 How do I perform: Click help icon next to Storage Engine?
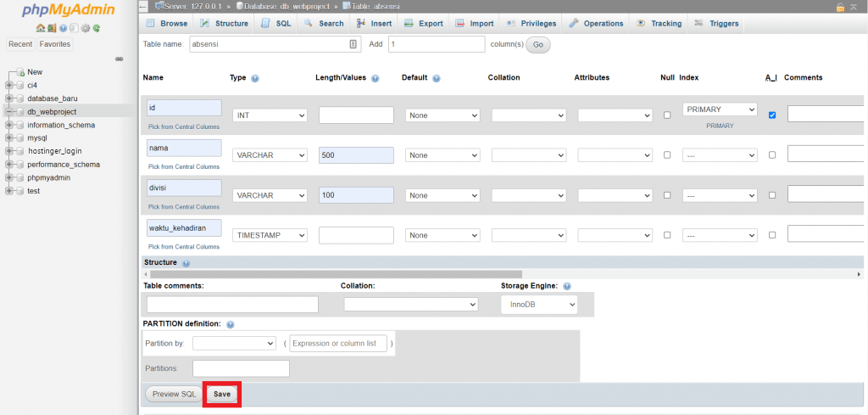(566, 286)
